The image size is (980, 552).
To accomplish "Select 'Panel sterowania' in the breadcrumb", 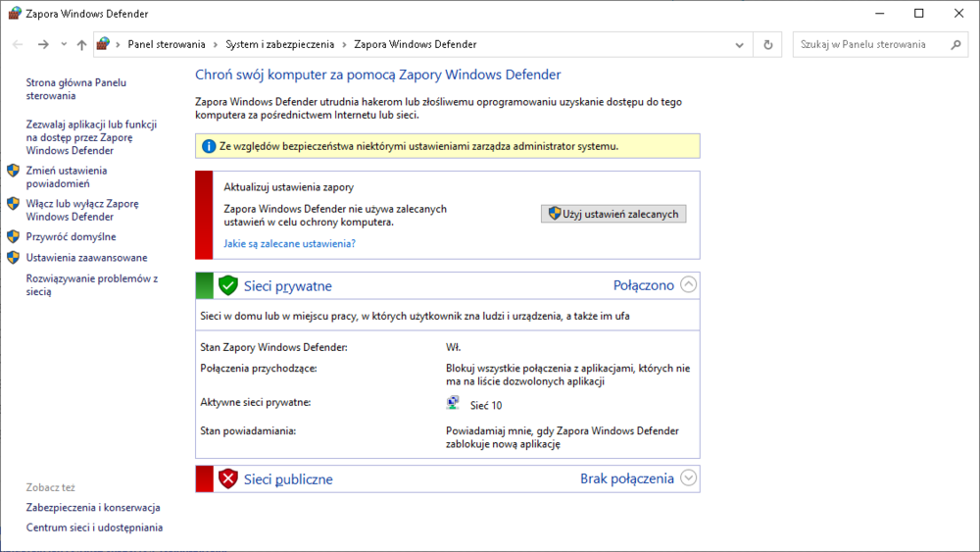I will tap(167, 44).
